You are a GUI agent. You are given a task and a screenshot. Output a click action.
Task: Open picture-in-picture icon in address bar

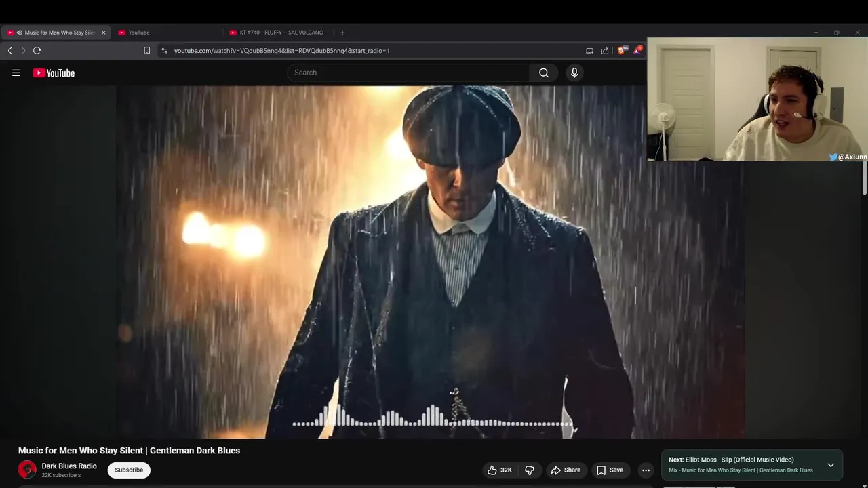coord(589,50)
